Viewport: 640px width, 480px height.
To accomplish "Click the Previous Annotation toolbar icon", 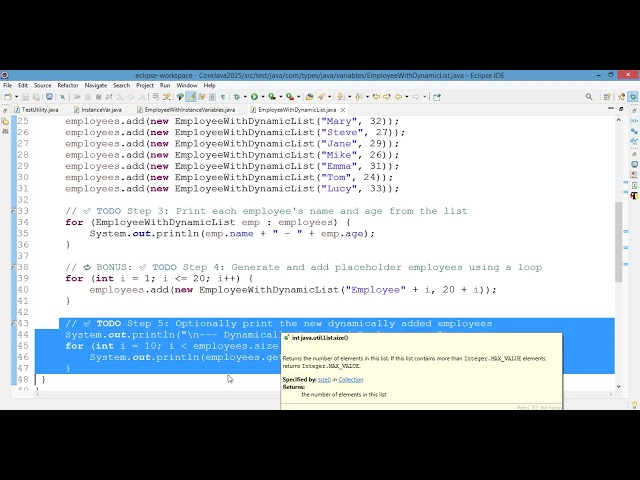I will (x=358, y=97).
